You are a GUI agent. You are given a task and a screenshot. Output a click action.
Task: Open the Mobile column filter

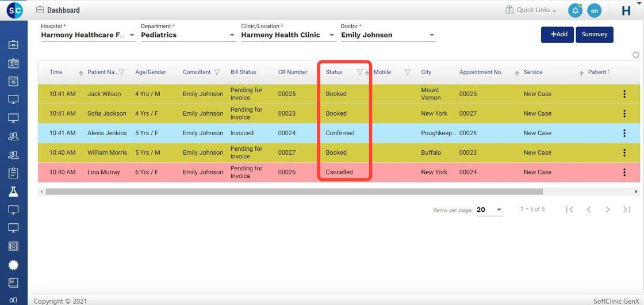pos(408,72)
